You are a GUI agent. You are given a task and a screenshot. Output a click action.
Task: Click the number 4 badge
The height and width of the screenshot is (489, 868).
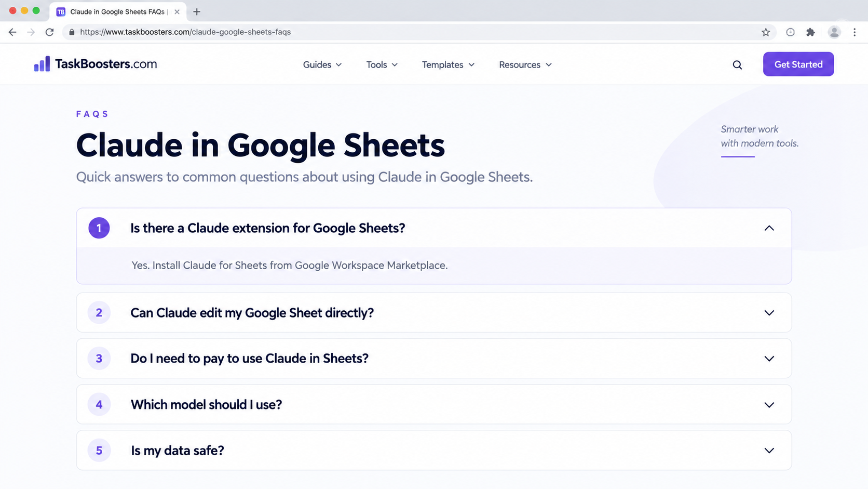(99, 405)
